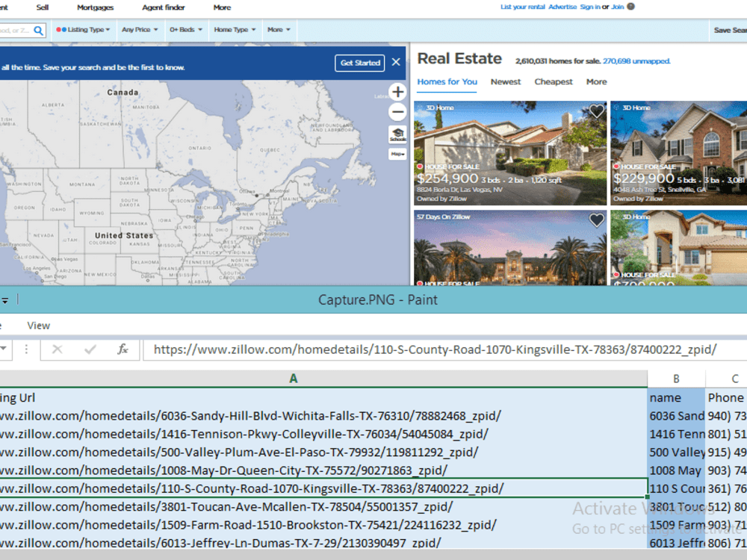Click the Save Search button
747x560 pixels.
coord(730,30)
